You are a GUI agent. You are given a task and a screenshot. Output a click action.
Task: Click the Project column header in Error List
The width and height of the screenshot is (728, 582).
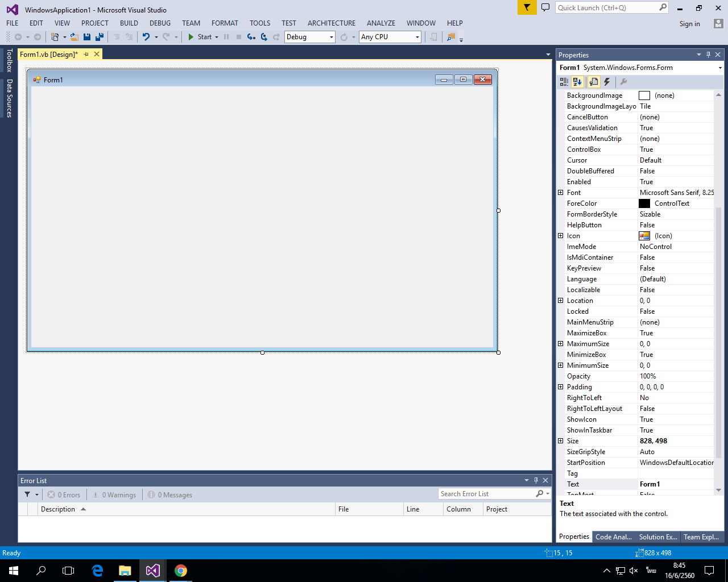tap(517, 509)
